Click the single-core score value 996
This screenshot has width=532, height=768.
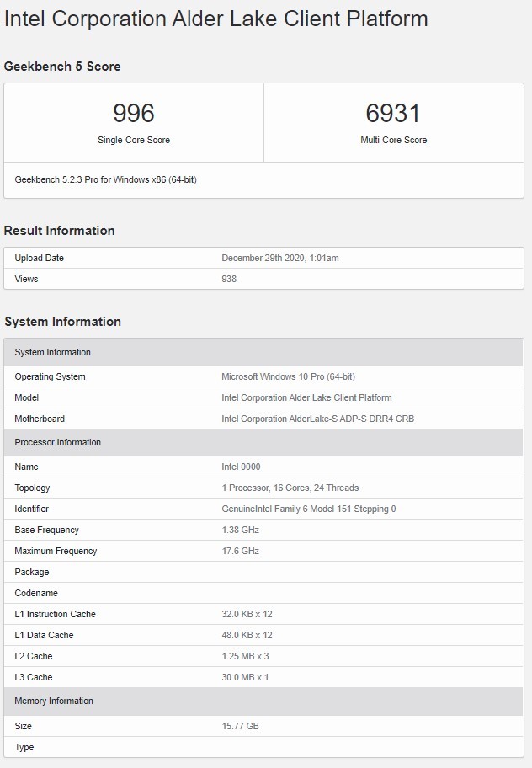coord(134,113)
